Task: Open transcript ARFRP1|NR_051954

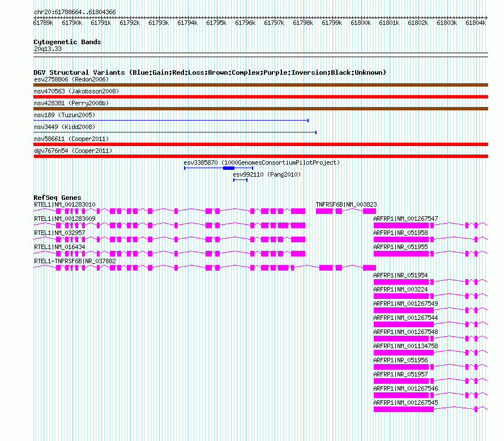Action: (400, 275)
